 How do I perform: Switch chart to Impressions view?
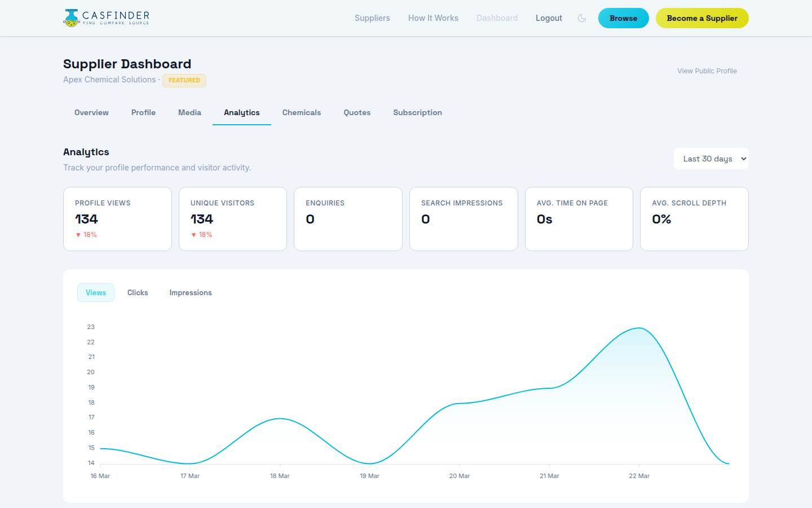pyautogui.click(x=191, y=292)
